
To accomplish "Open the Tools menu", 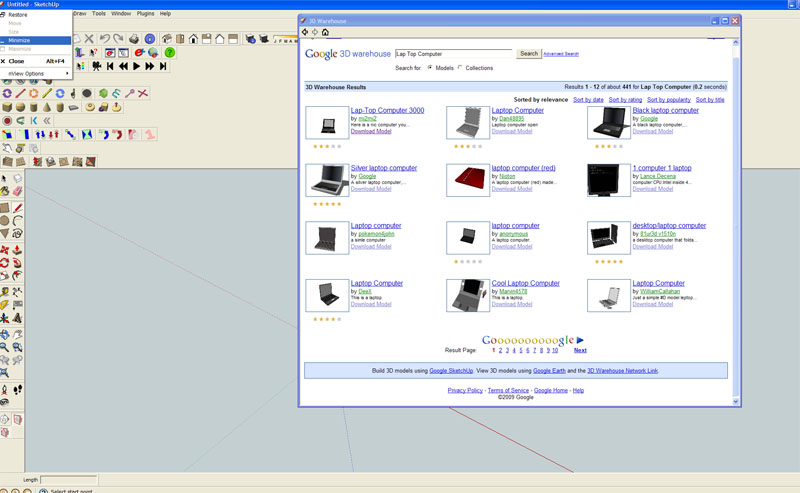I will (99, 14).
